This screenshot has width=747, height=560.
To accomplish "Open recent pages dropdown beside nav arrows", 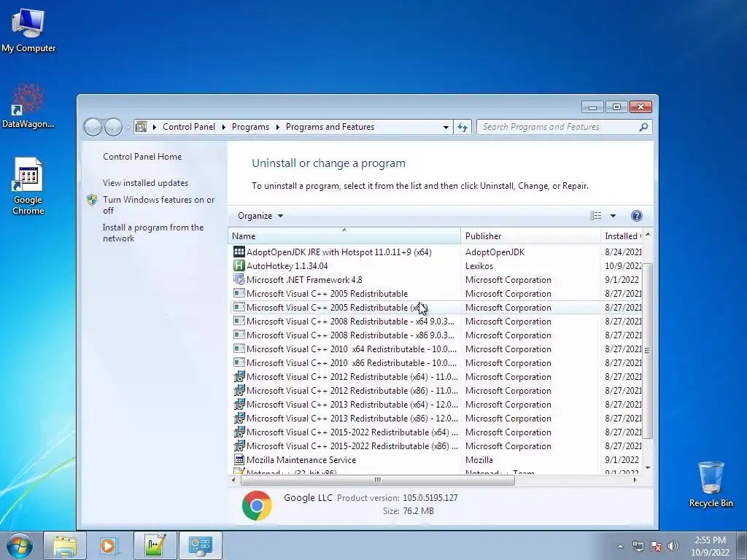I will coord(128,127).
